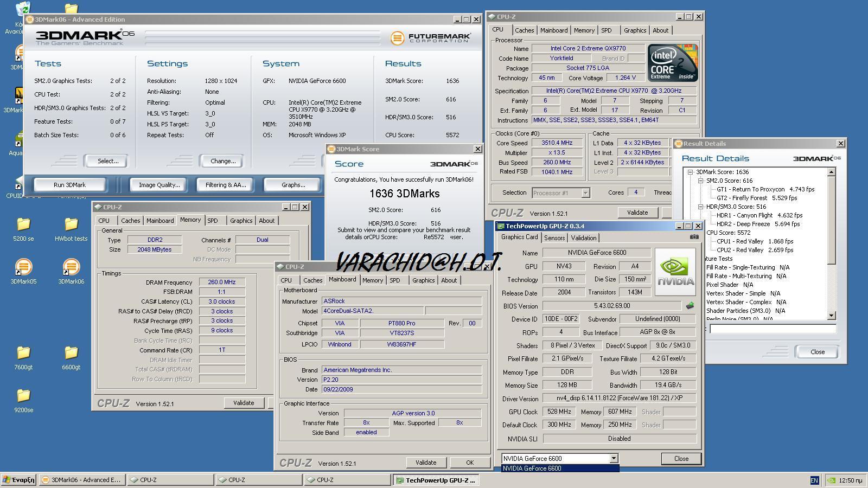Click the Intel Core 2 Extreme logo
Image resolution: width=868 pixels, height=488 pixels.
tap(673, 63)
